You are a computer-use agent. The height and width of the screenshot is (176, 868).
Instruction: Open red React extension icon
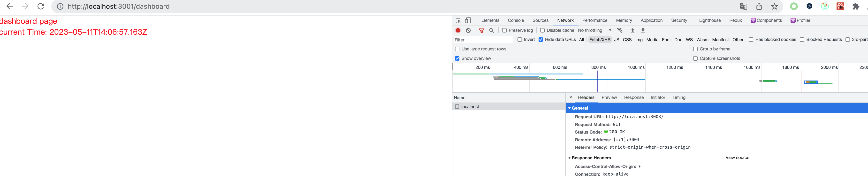tap(840, 6)
